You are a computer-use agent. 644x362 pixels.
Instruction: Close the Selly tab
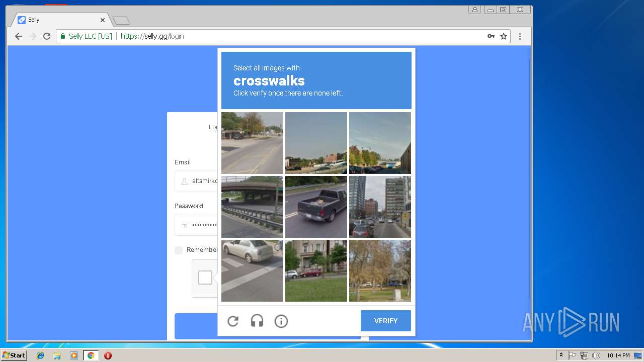[x=103, y=20]
